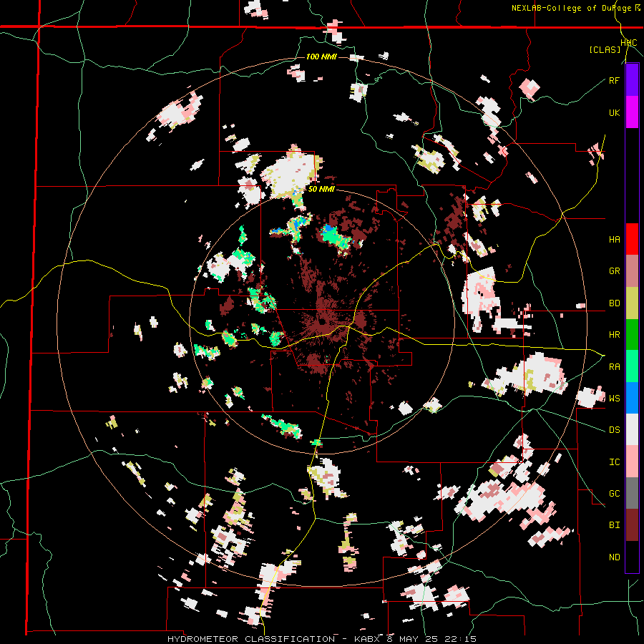Click the 50 NMI range ring label
The height and width of the screenshot is (644, 644).
(321, 190)
